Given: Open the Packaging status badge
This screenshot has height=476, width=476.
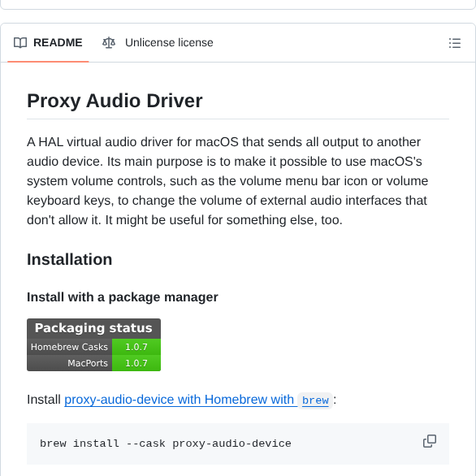Looking at the screenshot, I should click(93, 344).
